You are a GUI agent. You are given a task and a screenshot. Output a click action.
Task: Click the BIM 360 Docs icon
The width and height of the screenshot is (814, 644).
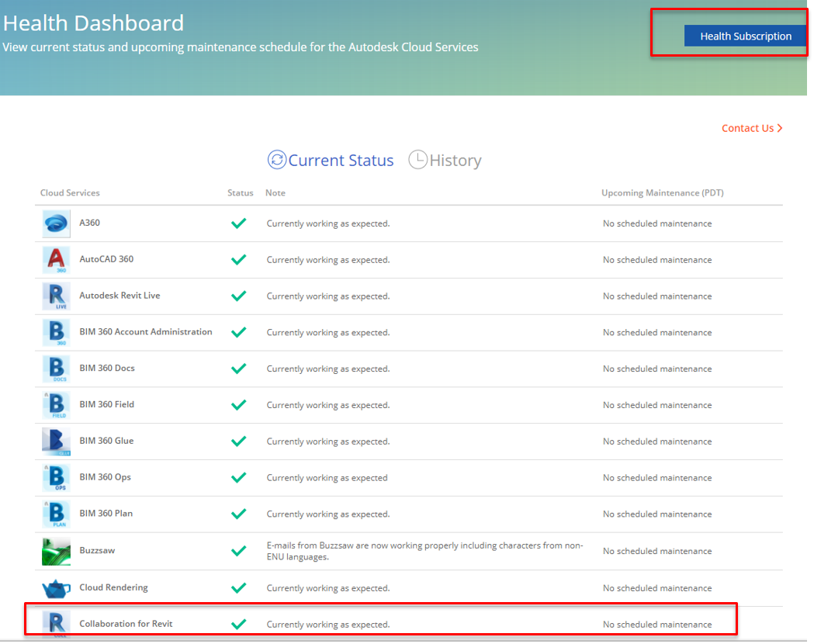[56, 369]
